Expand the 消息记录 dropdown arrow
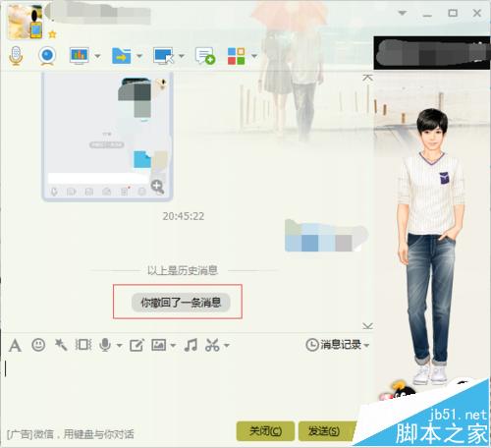Viewport: 491px width, 448px height. click(x=366, y=346)
